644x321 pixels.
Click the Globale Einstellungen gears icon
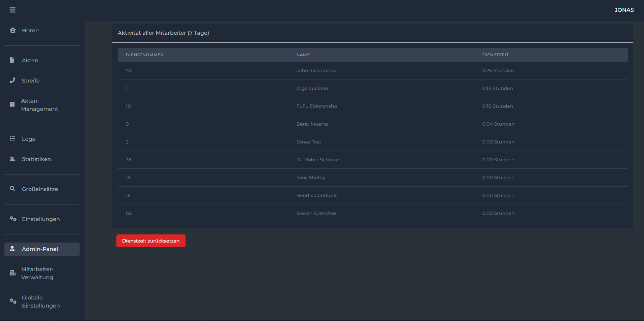coord(13,301)
